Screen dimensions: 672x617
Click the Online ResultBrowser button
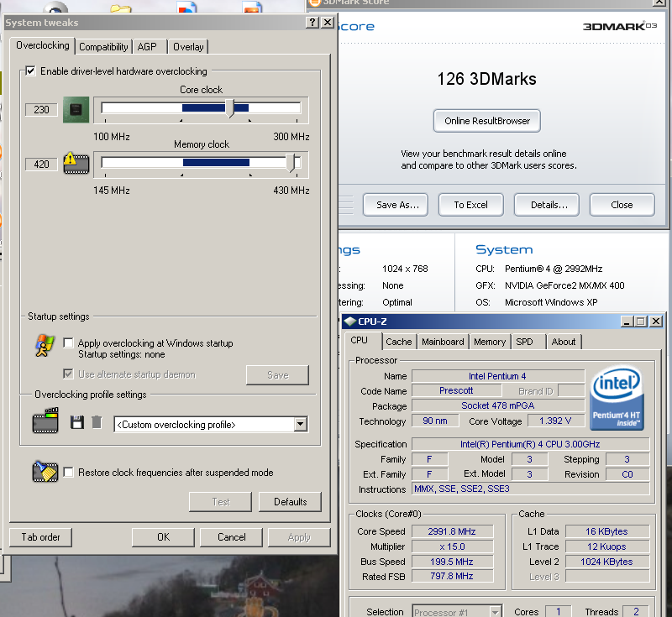click(x=487, y=121)
